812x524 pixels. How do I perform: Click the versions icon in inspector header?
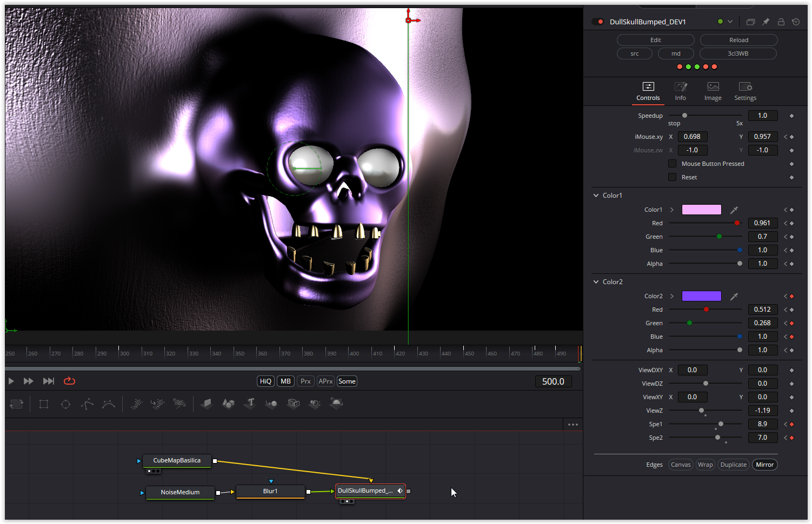coord(750,22)
